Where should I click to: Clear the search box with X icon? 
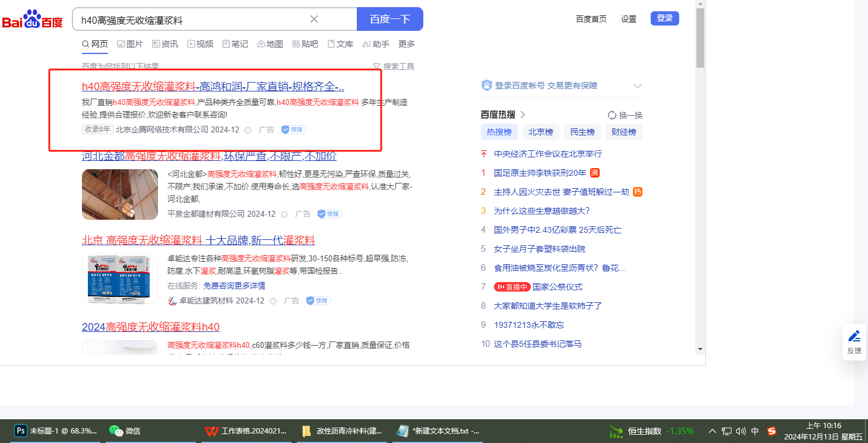[314, 19]
